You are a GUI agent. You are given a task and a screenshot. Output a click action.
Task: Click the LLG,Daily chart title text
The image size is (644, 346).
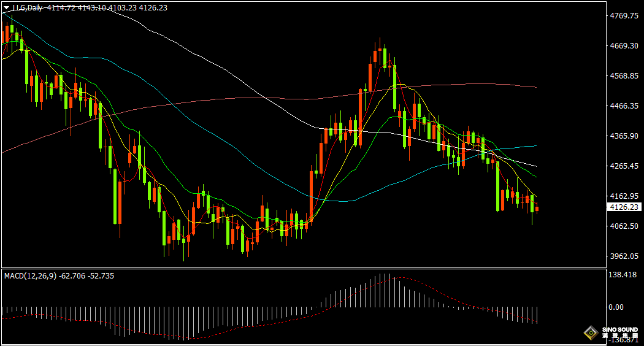point(28,8)
